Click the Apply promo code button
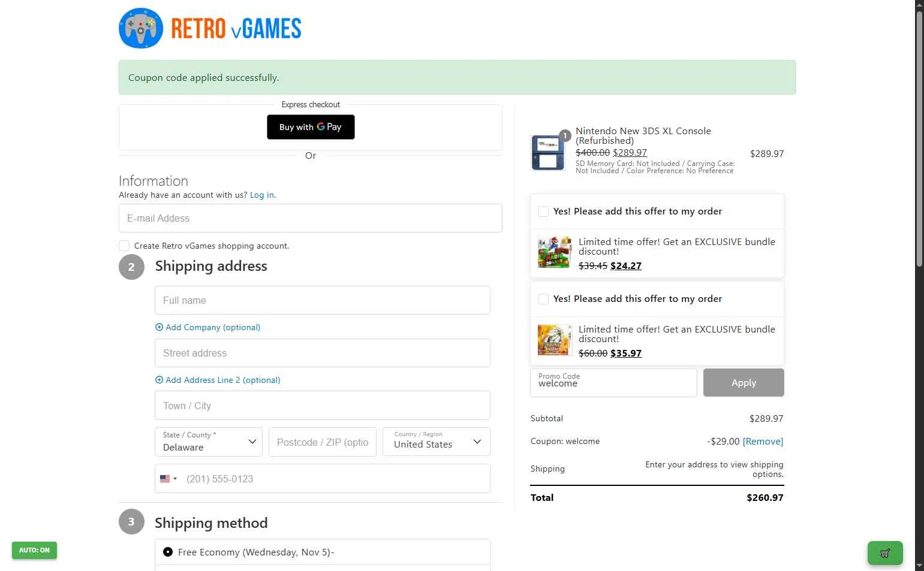Viewport: 924px width, 571px height. [x=744, y=382]
